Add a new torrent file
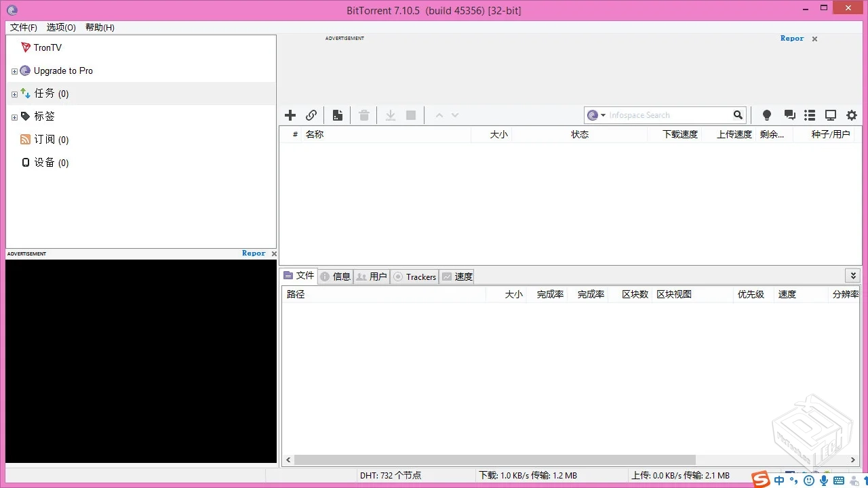 pos(290,115)
